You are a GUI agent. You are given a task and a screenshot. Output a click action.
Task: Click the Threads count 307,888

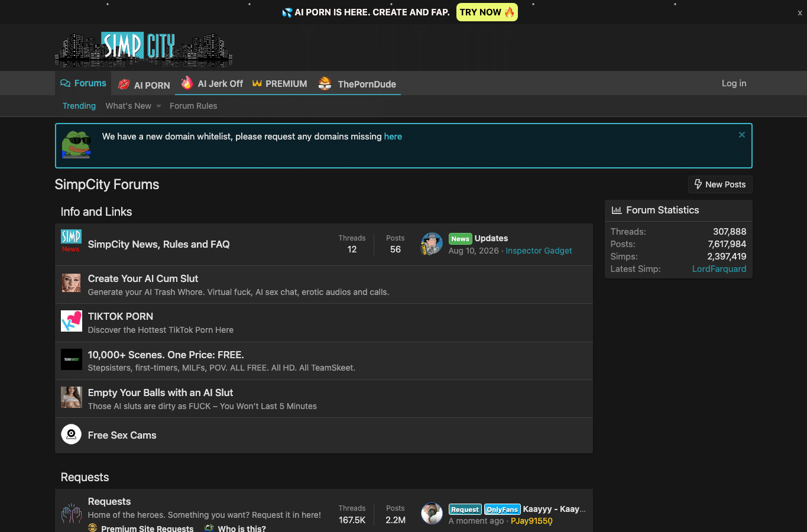coord(730,232)
